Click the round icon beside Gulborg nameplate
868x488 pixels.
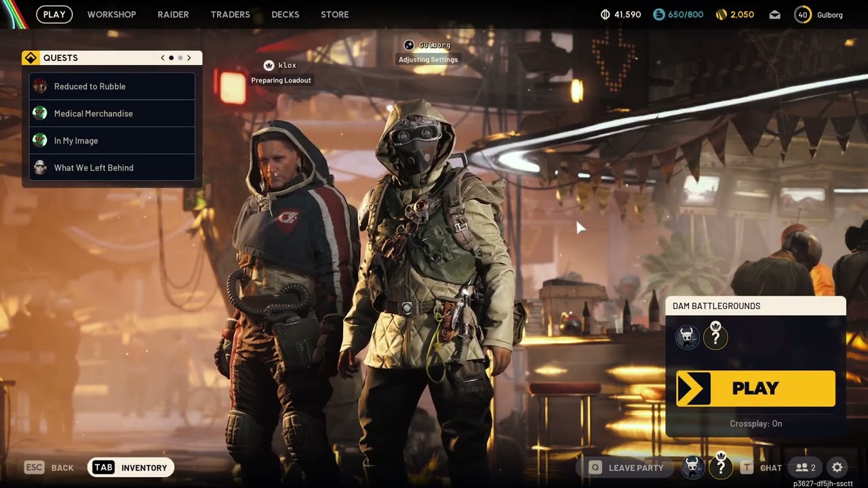409,45
